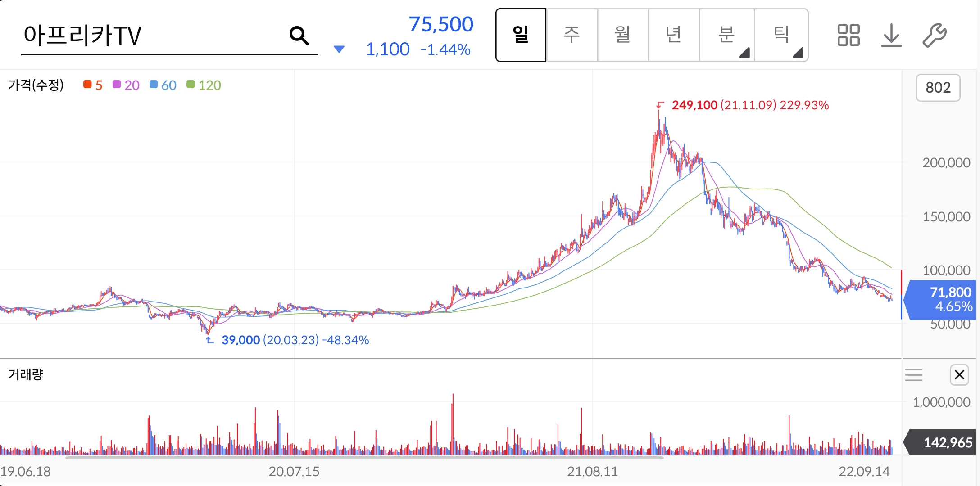Image resolution: width=980 pixels, height=486 pixels.
Task: Select the 년 yearly period button
Action: click(x=673, y=35)
